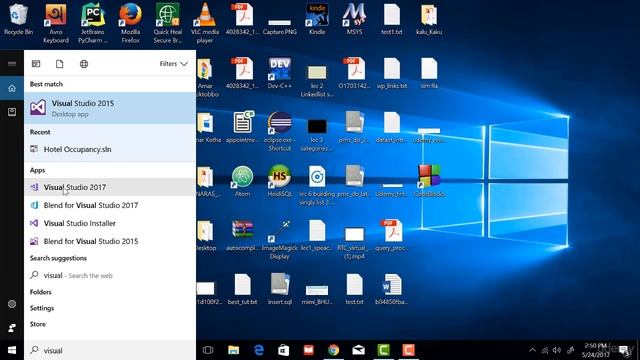Select the CodeBlocks desktop shortcut

(x=429, y=182)
